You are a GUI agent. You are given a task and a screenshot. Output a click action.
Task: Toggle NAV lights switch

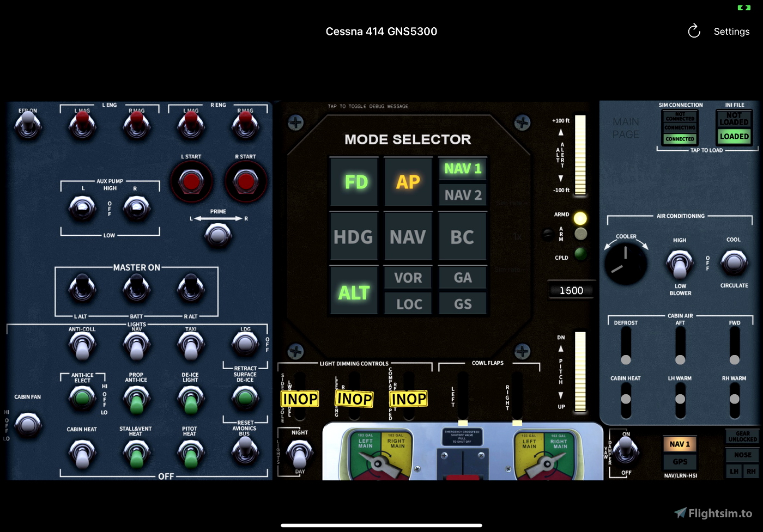click(x=136, y=346)
